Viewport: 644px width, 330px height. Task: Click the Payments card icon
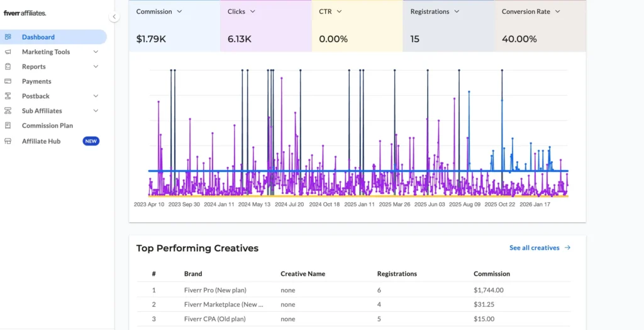click(x=8, y=81)
